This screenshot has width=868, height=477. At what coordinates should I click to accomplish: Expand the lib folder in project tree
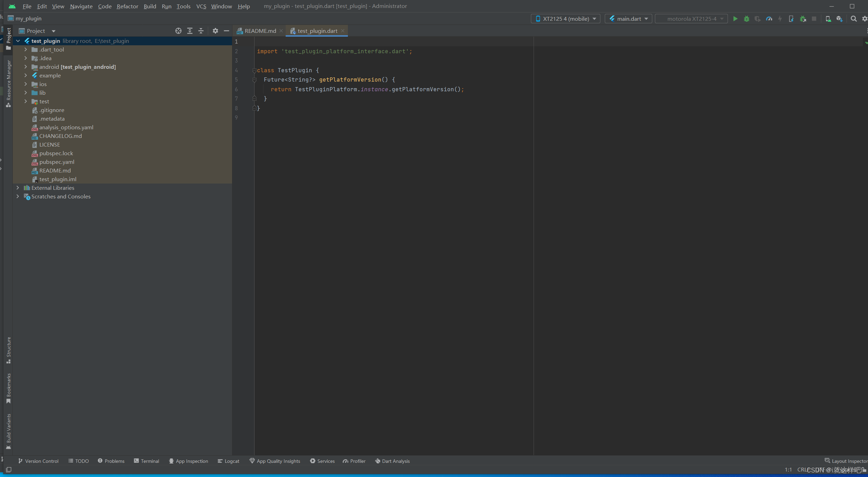[26, 93]
